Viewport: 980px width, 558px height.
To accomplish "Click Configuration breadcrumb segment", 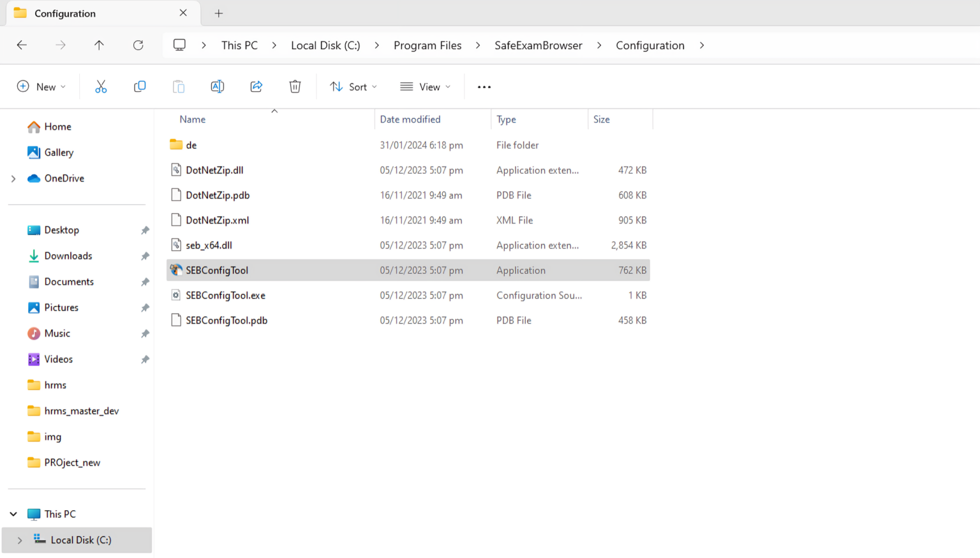I will pyautogui.click(x=650, y=45).
